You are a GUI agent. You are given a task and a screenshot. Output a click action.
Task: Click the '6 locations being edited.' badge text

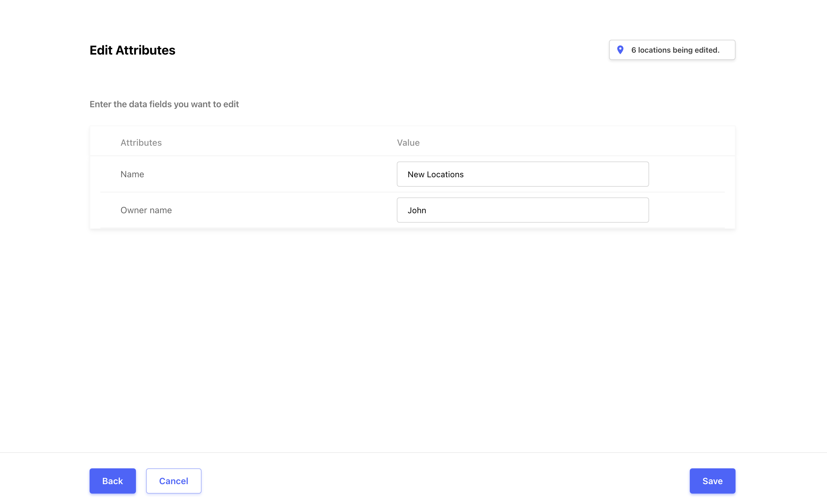[675, 50]
